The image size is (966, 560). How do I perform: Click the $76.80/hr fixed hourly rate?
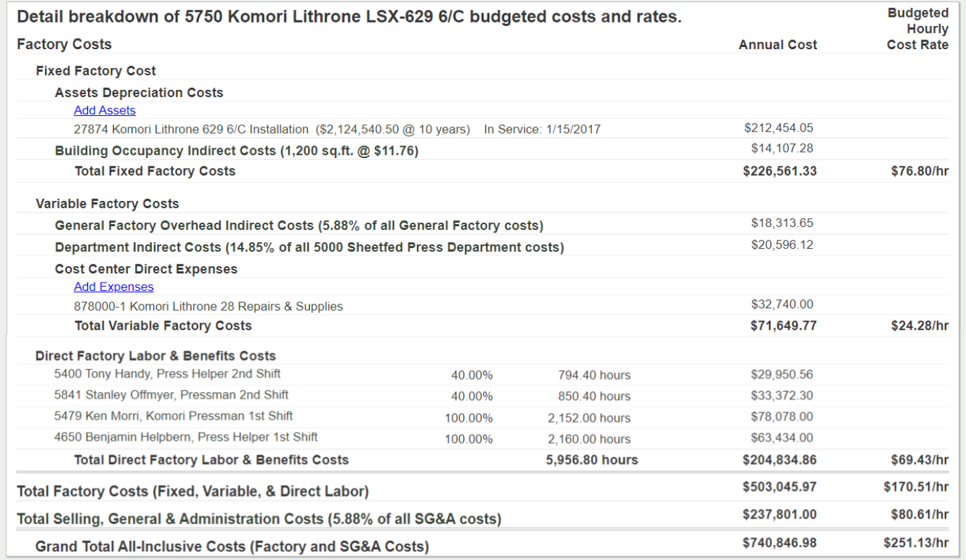pos(920,171)
